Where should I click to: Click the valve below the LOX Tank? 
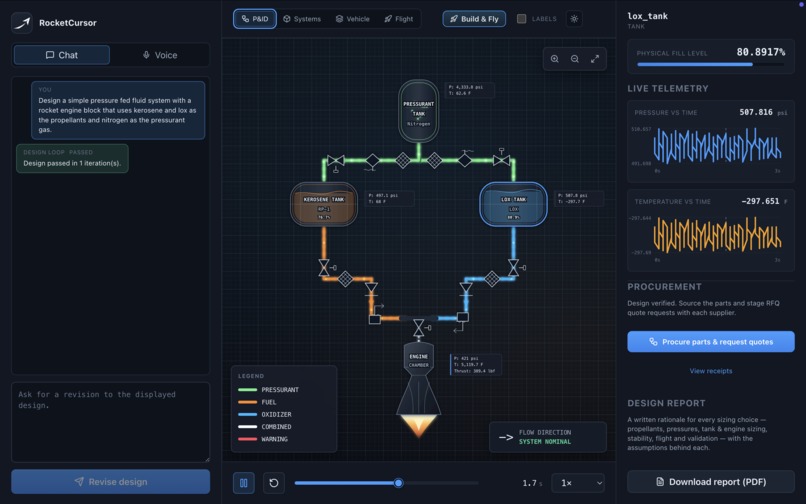point(514,267)
